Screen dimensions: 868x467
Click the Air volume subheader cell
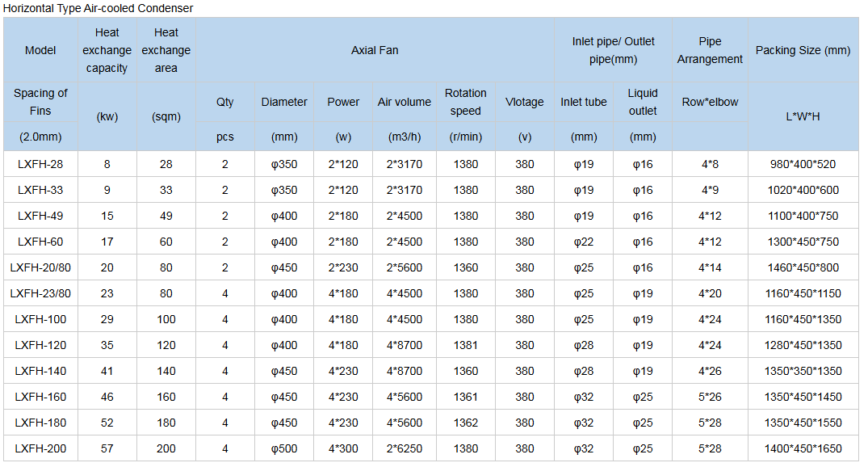(x=404, y=102)
